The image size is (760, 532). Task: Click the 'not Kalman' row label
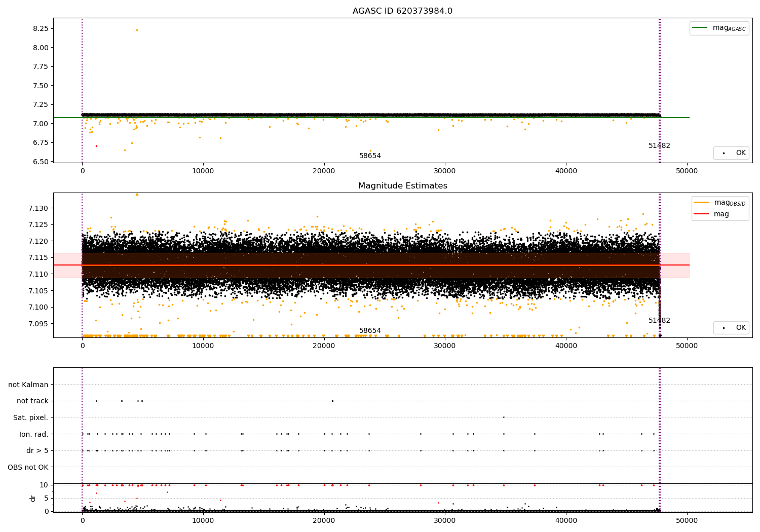28,385
